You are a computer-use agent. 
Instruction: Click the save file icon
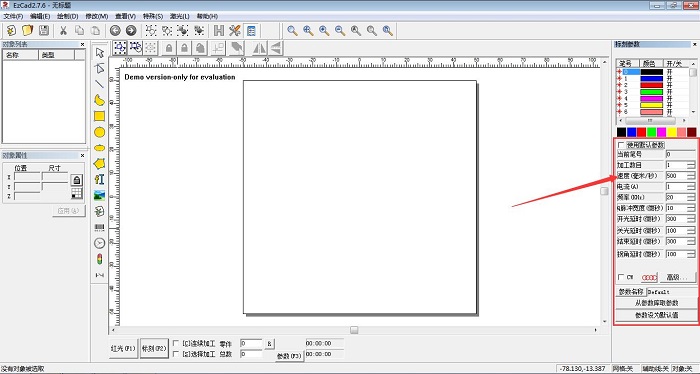coord(44,30)
